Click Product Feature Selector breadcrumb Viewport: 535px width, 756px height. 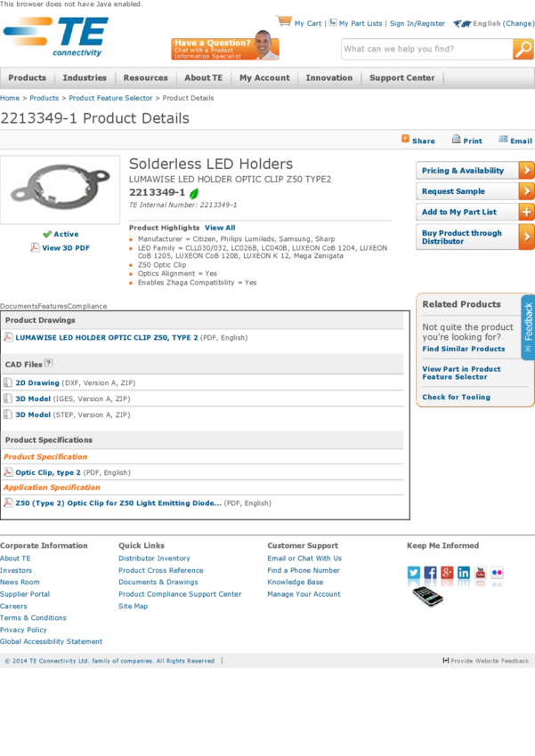pyautogui.click(x=110, y=98)
